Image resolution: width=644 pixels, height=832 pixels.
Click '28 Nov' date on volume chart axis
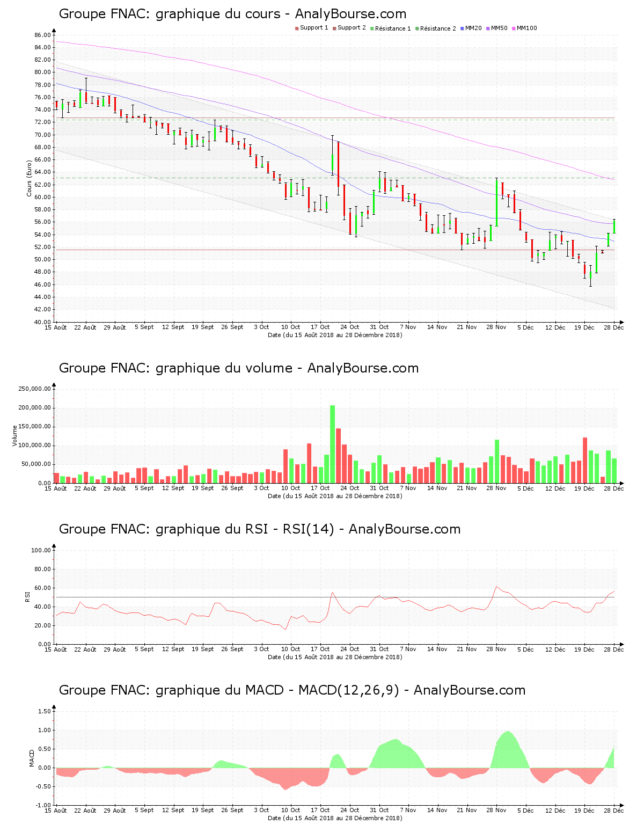496,488
